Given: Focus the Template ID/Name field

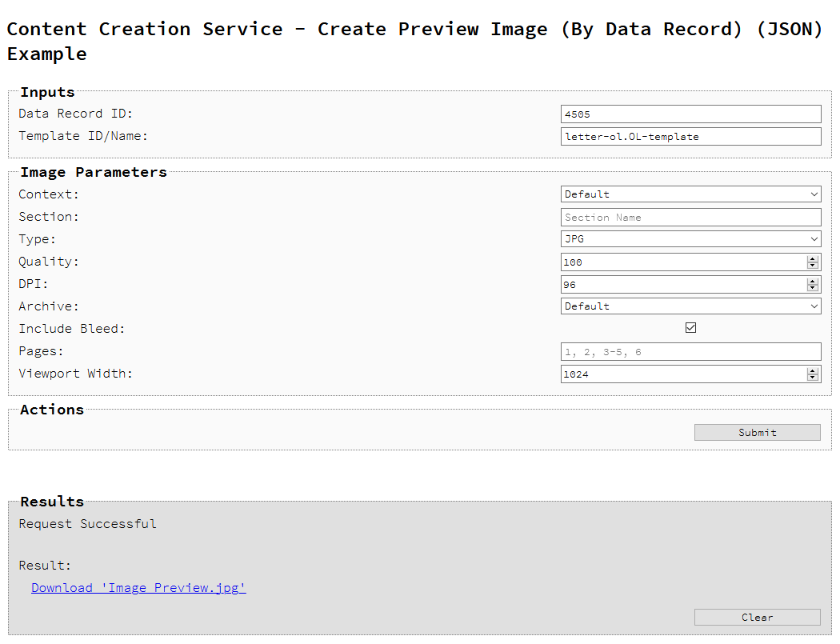Looking at the screenshot, I should point(690,137).
